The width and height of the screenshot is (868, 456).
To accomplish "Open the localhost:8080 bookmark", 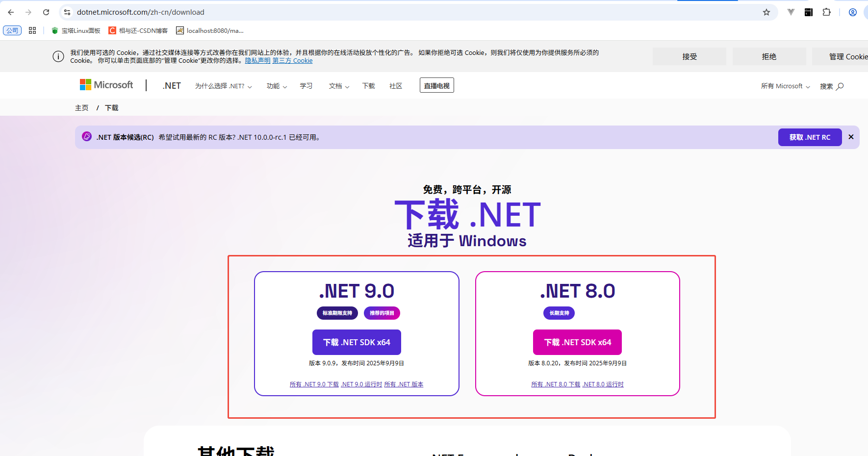I will 210,30.
